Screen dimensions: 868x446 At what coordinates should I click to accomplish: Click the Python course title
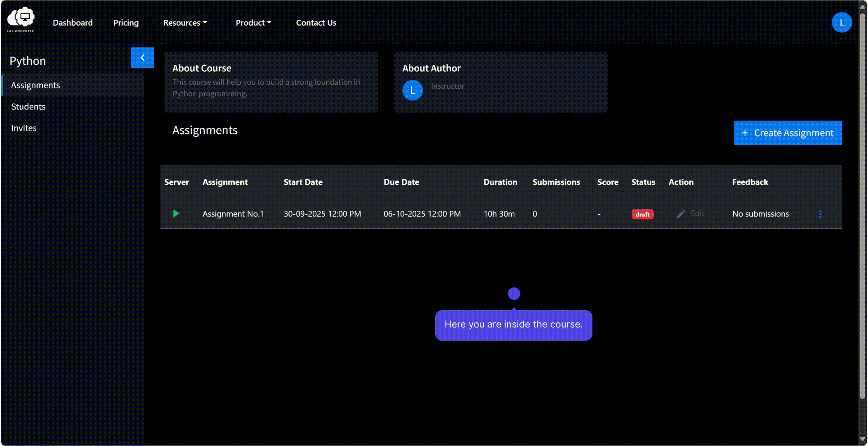(x=28, y=61)
